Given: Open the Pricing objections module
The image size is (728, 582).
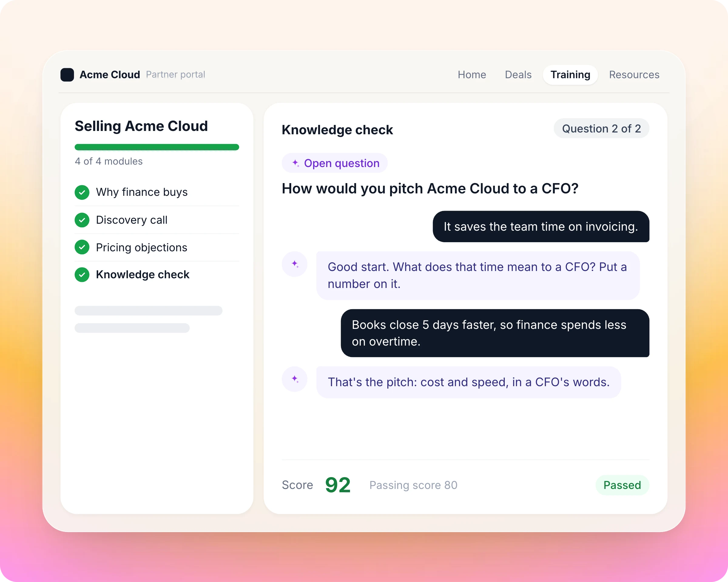Looking at the screenshot, I should pyautogui.click(x=157, y=247).
